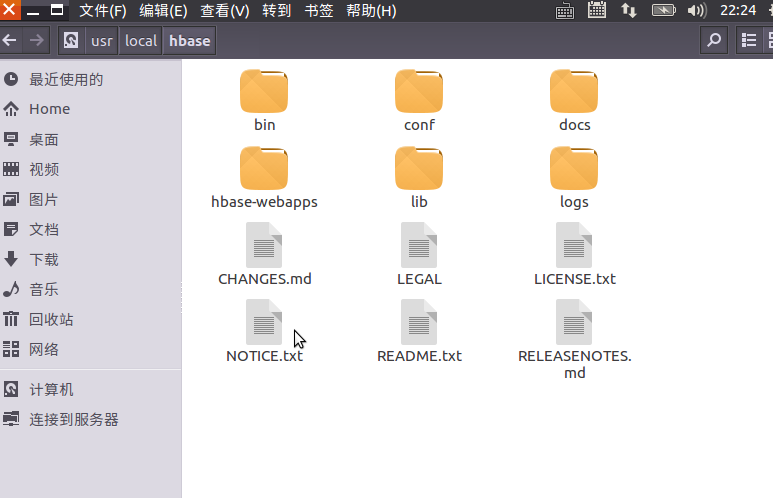Open 回收站 Trash in sidebar
The height and width of the screenshot is (498, 773).
click(x=91, y=319)
